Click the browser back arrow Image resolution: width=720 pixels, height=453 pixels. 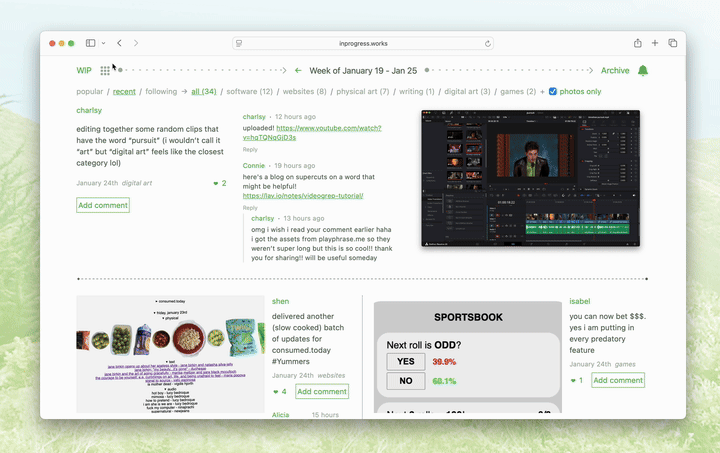(x=119, y=43)
